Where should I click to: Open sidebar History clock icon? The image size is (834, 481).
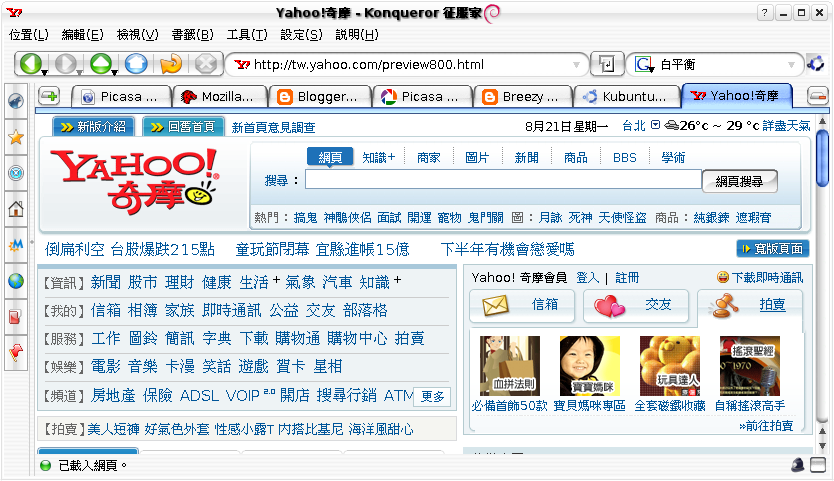16,173
